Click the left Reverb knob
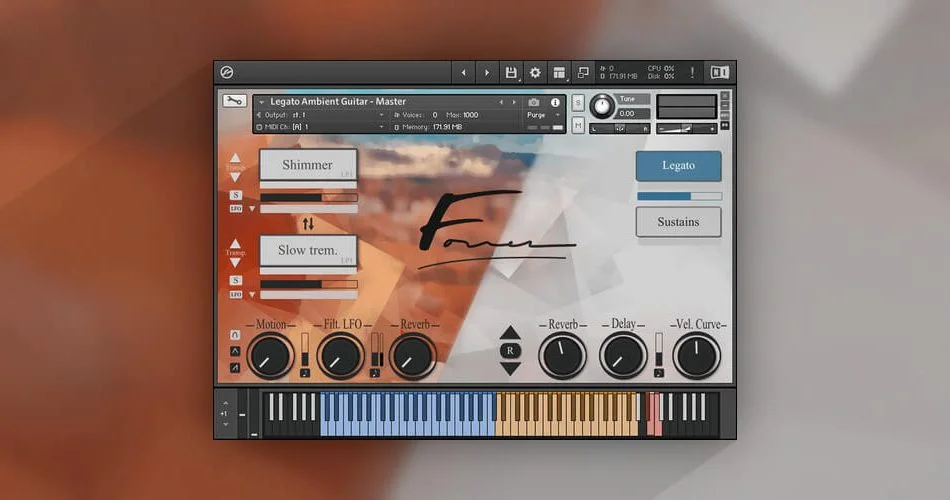The width and height of the screenshot is (950, 500). pyautogui.click(x=412, y=356)
